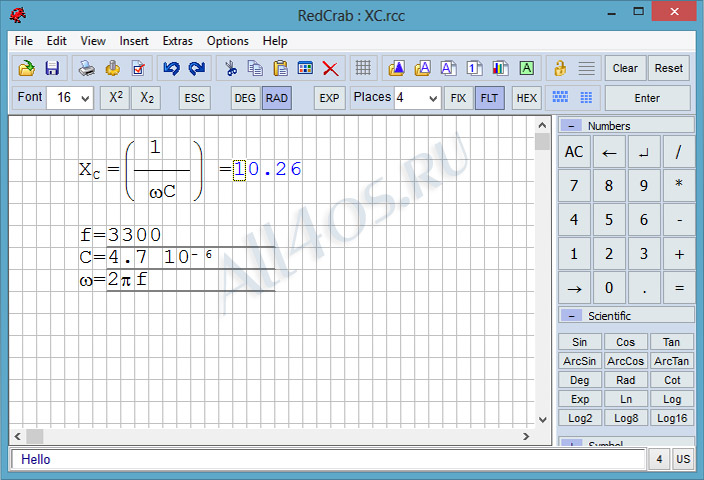Click the insert table icon
Screen dimensions: 704x480
click(x=305, y=68)
